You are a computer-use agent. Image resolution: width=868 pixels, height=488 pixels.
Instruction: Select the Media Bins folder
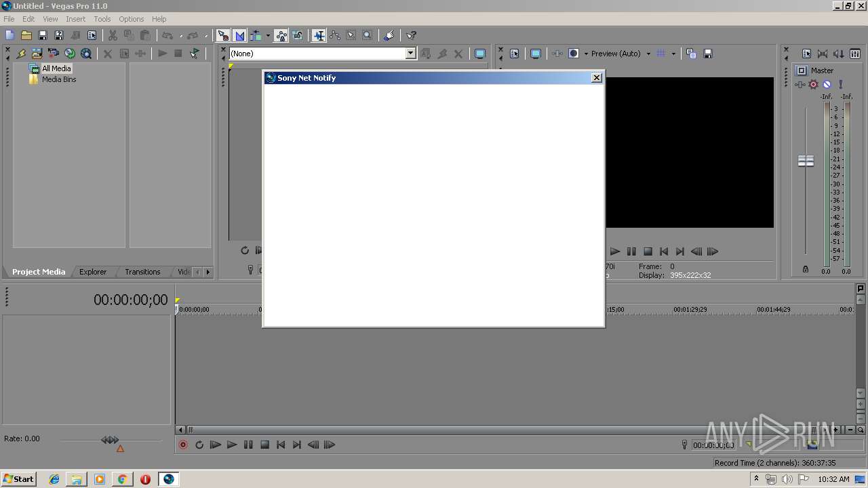(59, 79)
